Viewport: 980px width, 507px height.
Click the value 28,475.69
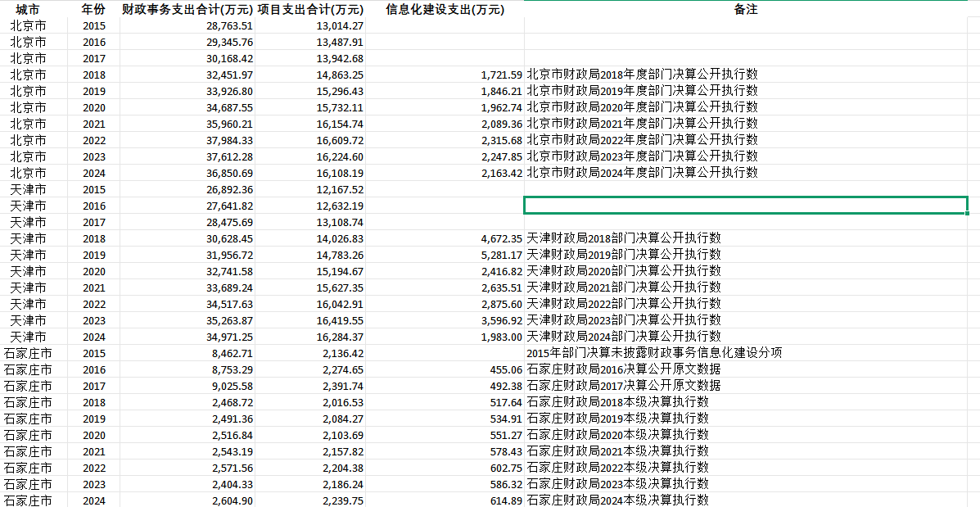tap(228, 222)
